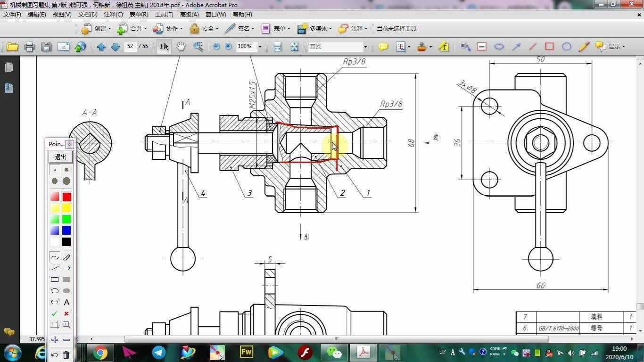Pick the solid blue color swatch
This screenshot has width=644, height=362.
coord(66,230)
